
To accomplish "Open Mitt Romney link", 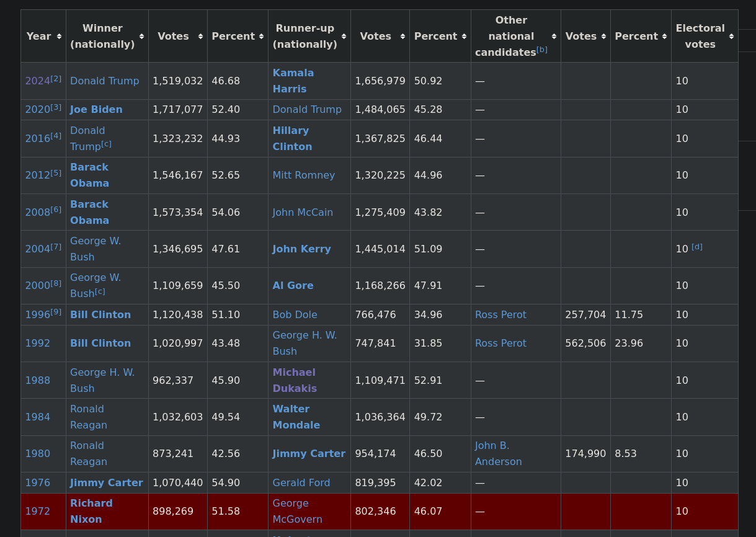I will coord(304,175).
